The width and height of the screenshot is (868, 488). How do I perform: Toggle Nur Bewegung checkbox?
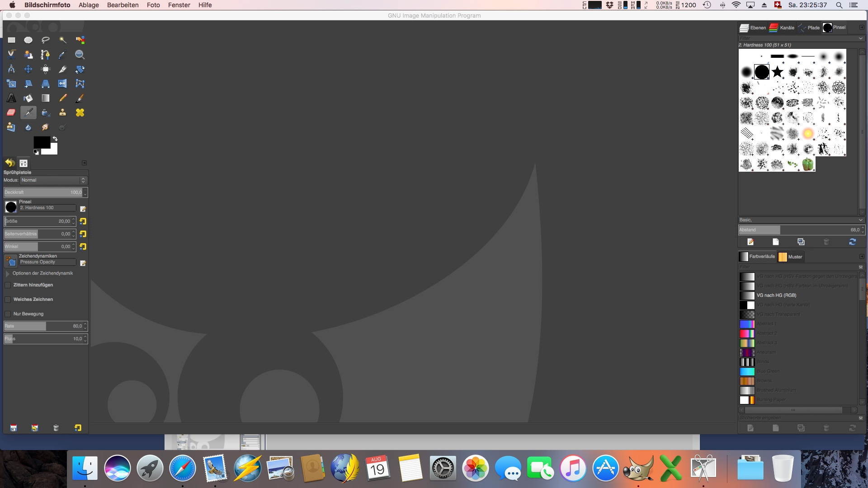(8, 314)
